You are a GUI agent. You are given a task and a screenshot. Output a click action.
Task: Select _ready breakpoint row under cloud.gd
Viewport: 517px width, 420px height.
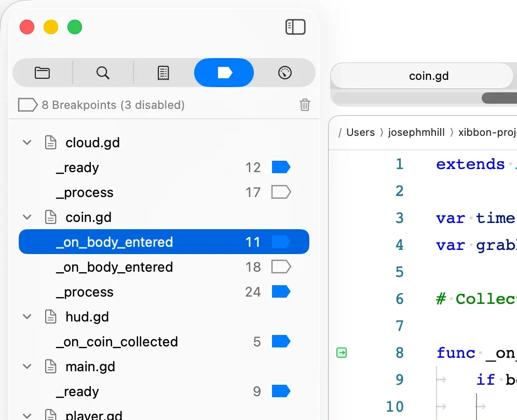coord(164,167)
